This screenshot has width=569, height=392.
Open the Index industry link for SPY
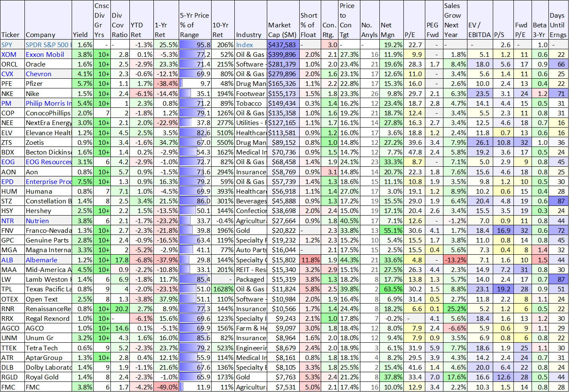pos(244,45)
